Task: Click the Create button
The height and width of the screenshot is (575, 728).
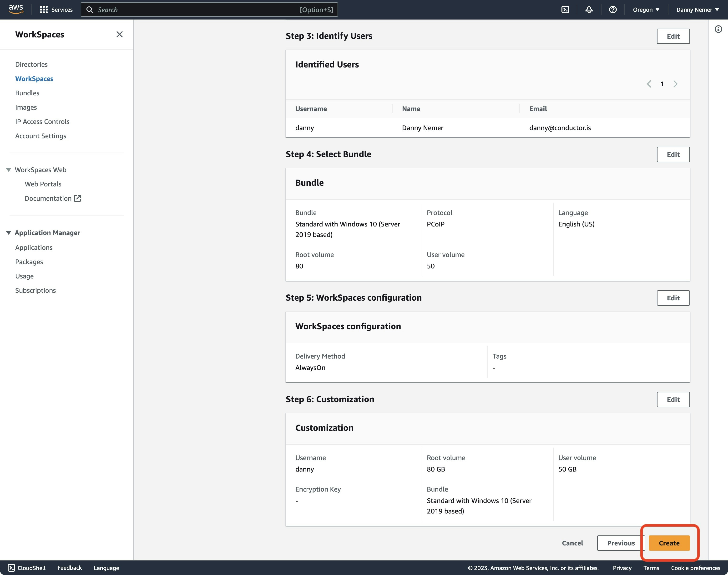Action: tap(669, 543)
